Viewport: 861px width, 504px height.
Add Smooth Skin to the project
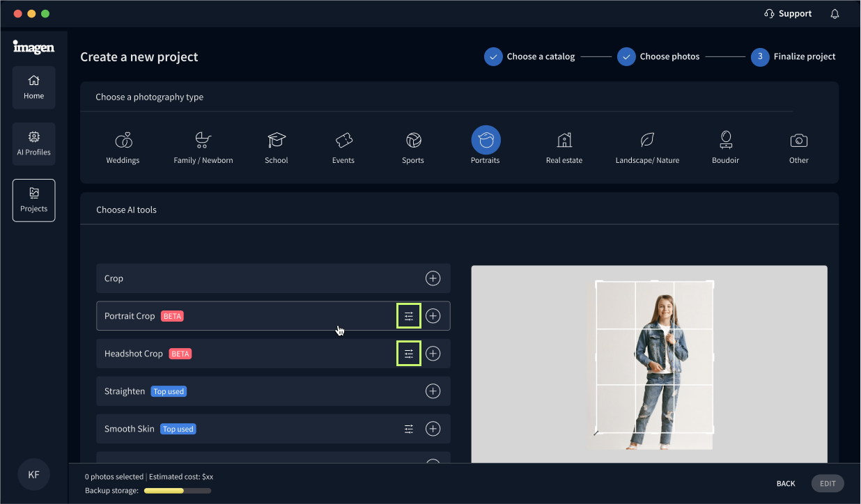(x=433, y=429)
